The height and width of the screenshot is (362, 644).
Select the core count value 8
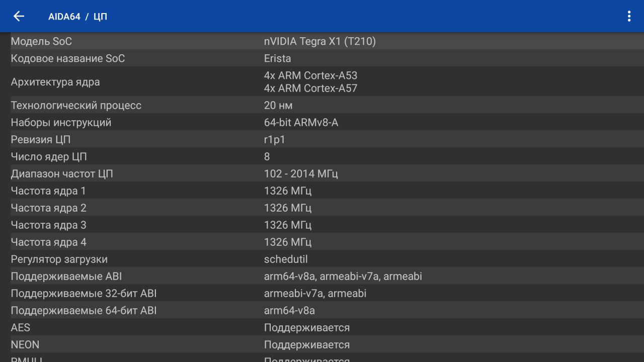pyautogui.click(x=267, y=157)
